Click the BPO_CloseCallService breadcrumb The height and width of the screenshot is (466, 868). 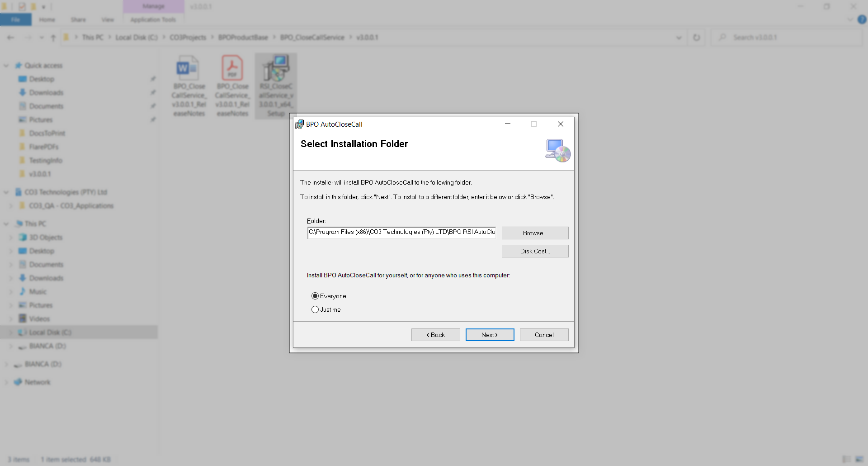click(312, 38)
